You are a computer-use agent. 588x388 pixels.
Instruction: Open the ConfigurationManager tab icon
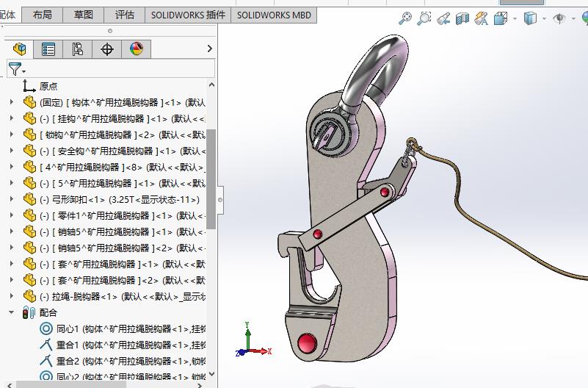point(77,49)
